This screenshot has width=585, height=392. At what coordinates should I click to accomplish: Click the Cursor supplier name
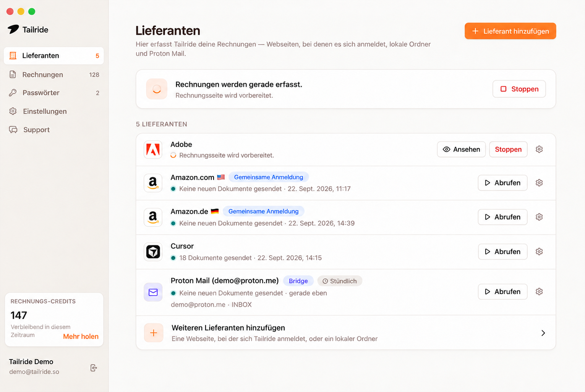(x=182, y=246)
